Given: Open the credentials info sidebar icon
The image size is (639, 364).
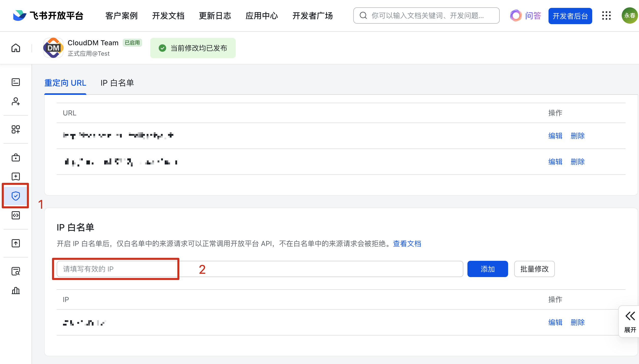Looking at the screenshot, I should point(16,82).
